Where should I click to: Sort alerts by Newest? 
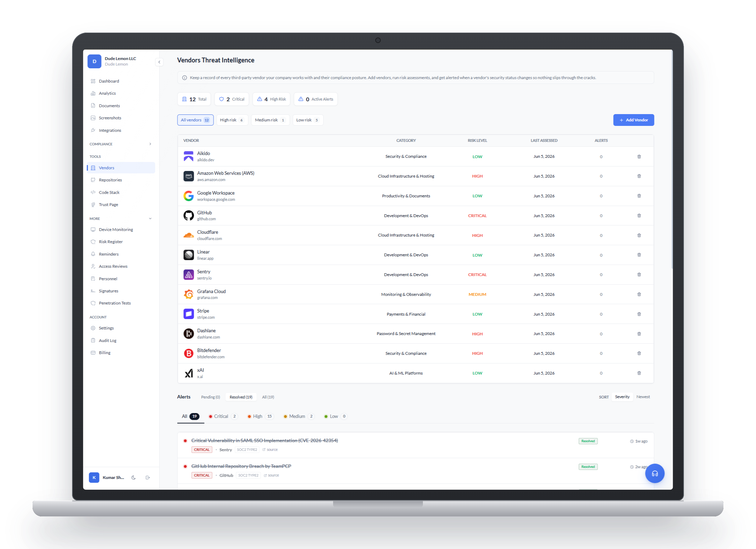pos(643,397)
